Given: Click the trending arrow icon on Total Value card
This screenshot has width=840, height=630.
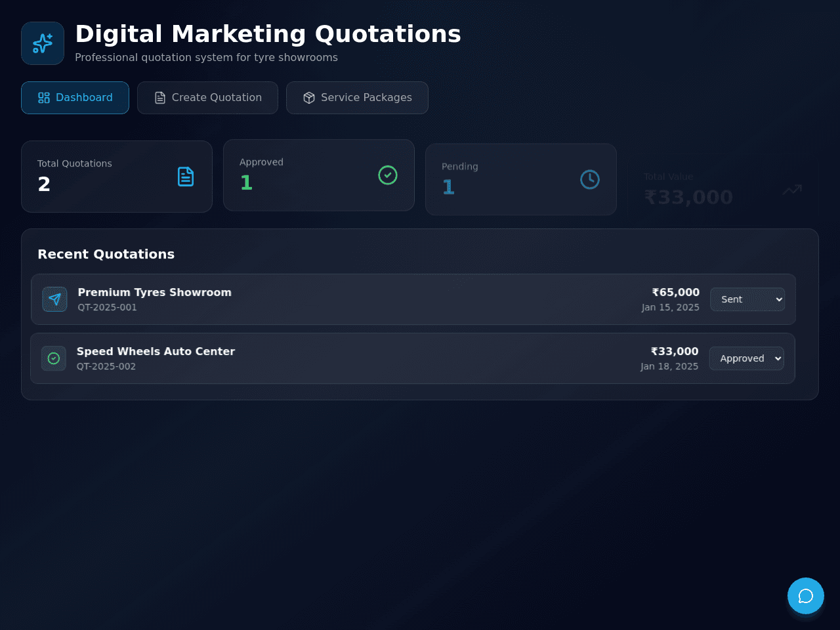Looking at the screenshot, I should pyautogui.click(x=792, y=190).
